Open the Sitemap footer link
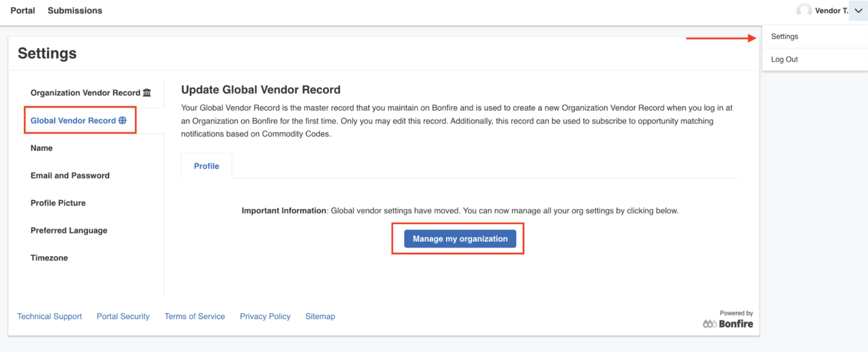This screenshot has height=352, width=868. (x=320, y=316)
